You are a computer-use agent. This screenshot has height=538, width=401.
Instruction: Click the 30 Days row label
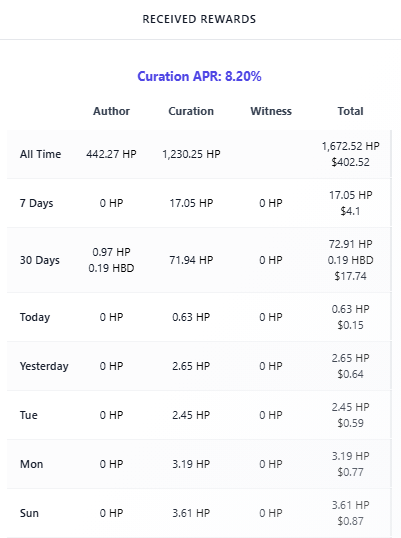[x=40, y=260]
